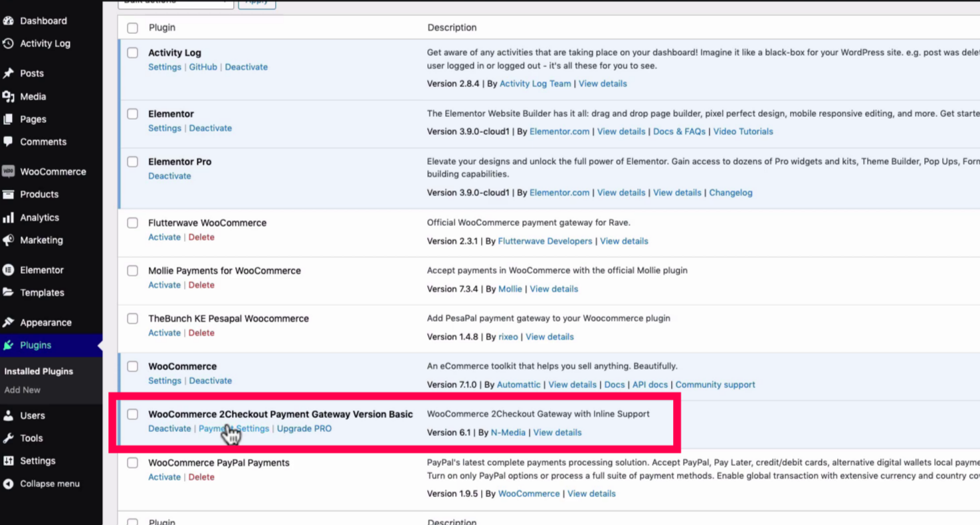Screen dimensions: 980x525
Task: Open Flutterwave Developers author link
Action: (545, 241)
